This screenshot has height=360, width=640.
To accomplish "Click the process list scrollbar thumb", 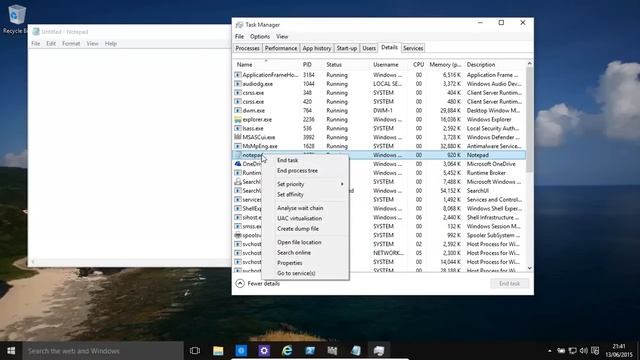I will point(529,120).
